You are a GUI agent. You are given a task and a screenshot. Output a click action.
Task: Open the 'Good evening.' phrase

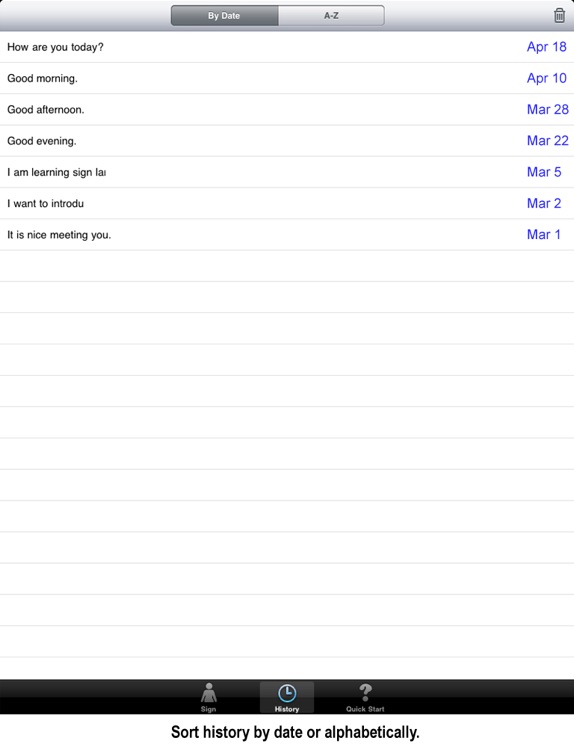point(287,141)
